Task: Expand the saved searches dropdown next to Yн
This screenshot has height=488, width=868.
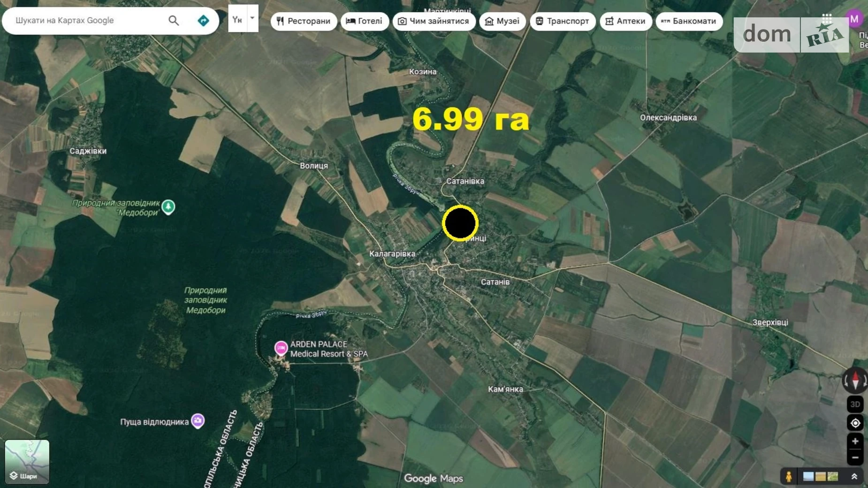Action: point(252,18)
